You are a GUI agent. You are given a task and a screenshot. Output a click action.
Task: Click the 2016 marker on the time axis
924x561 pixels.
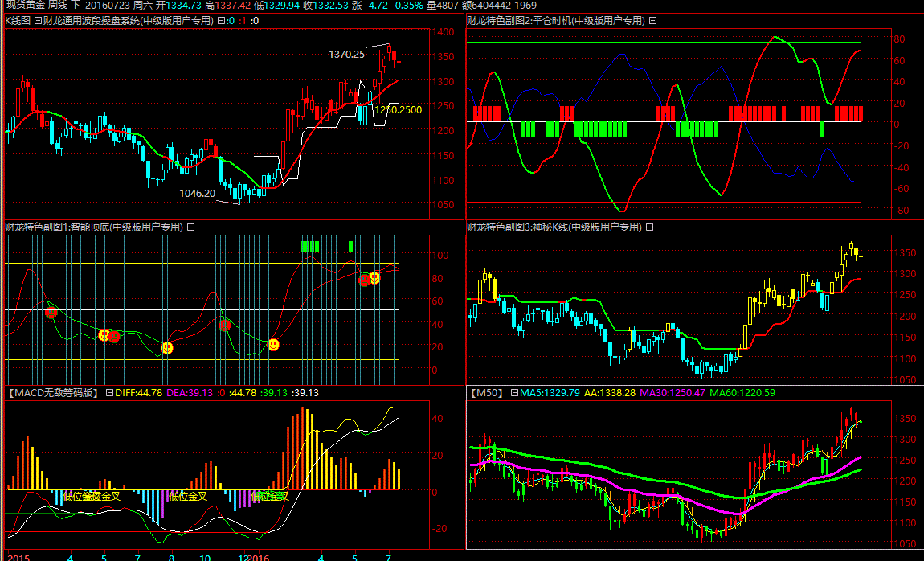point(260,556)
